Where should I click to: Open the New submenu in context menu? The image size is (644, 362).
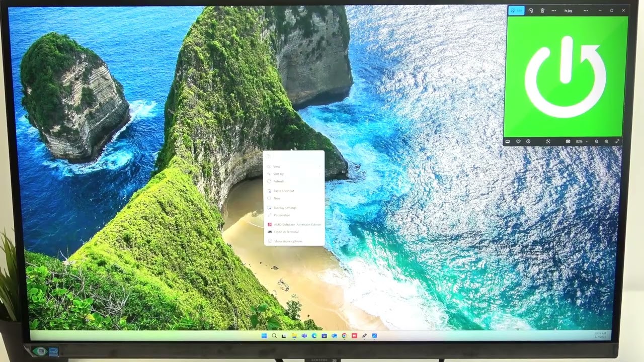294,199
